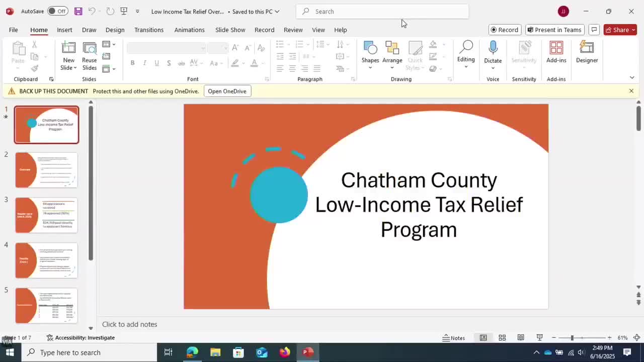The image size is (644, 362).
Task: Click the Open OneDrive button
Action: [x=227, y=91]
